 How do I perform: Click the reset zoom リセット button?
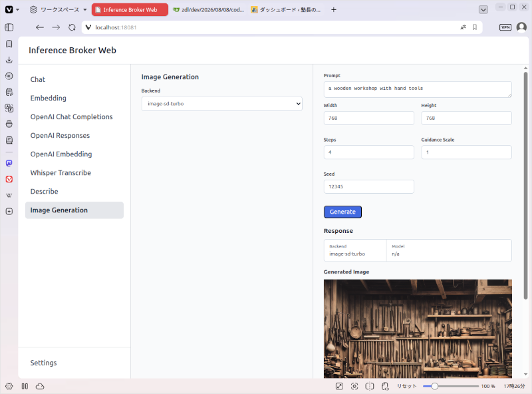click(406, 386)
